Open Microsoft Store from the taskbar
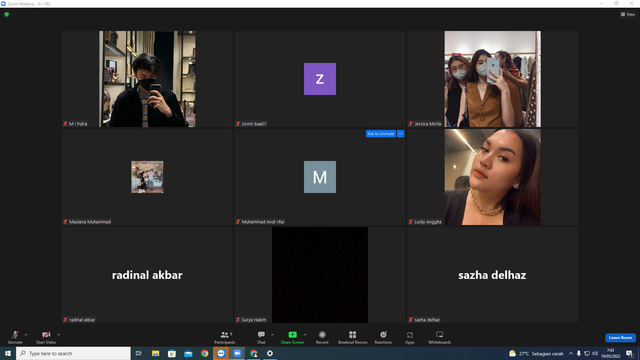640x360 pixels. point(172,353)
